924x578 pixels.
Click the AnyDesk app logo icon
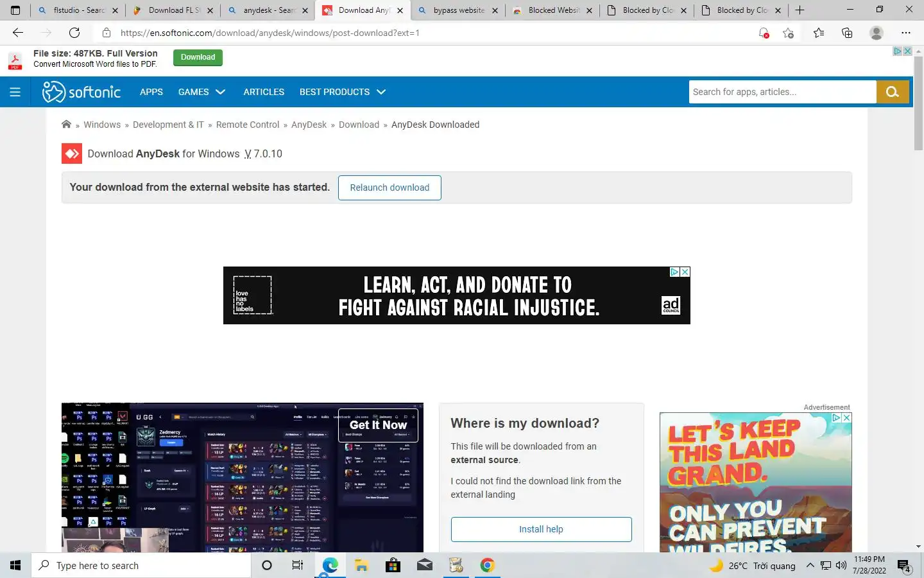point(72,153)
